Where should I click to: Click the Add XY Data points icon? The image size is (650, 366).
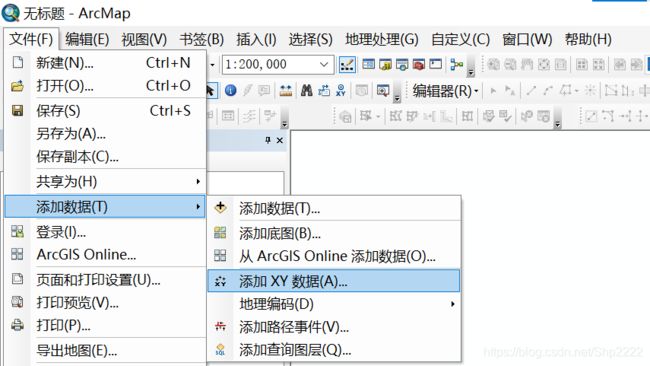[x=220, y=281]
